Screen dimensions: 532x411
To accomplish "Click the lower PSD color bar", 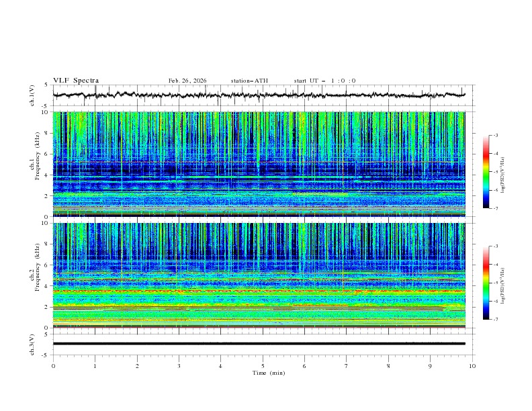I will click(486, 283).
